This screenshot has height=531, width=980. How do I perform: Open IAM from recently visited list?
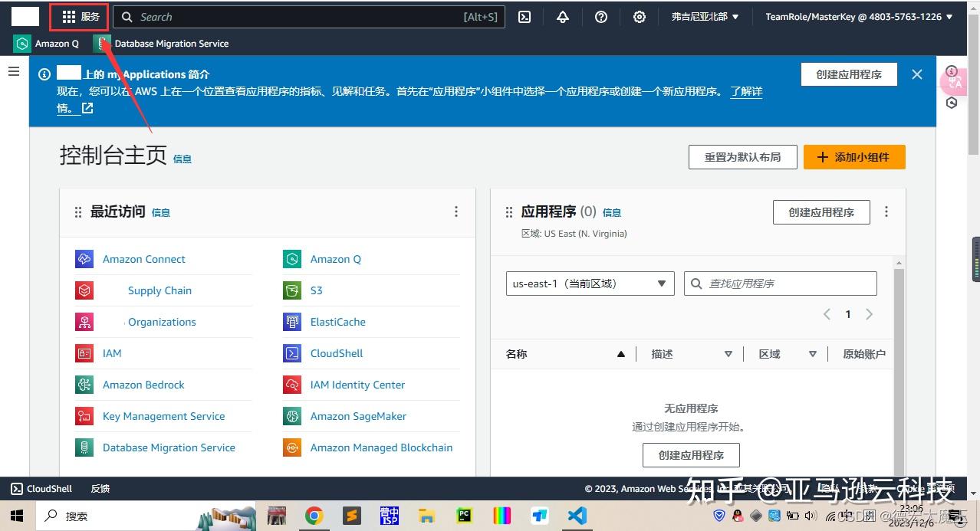coord(112,353)
